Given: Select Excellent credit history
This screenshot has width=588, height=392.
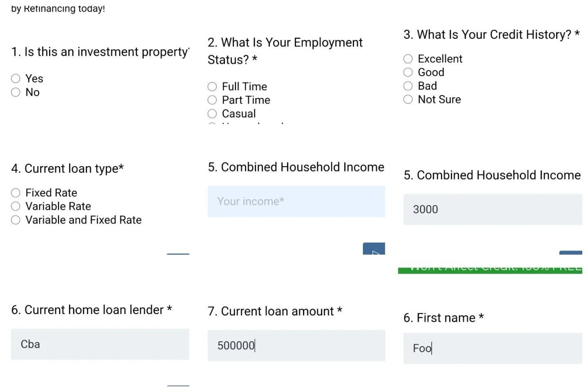Looking at the screenshot, I should click(x=408, y=59).
